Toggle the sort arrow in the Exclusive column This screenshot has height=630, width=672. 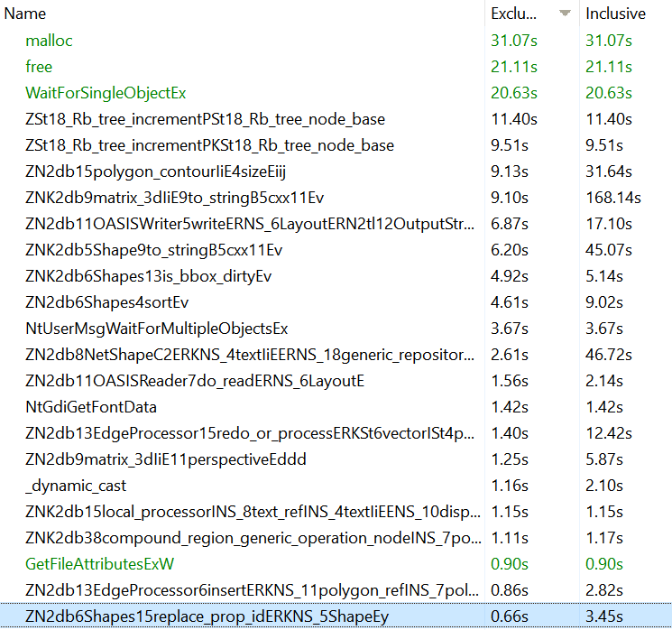(x=566, y=14)
